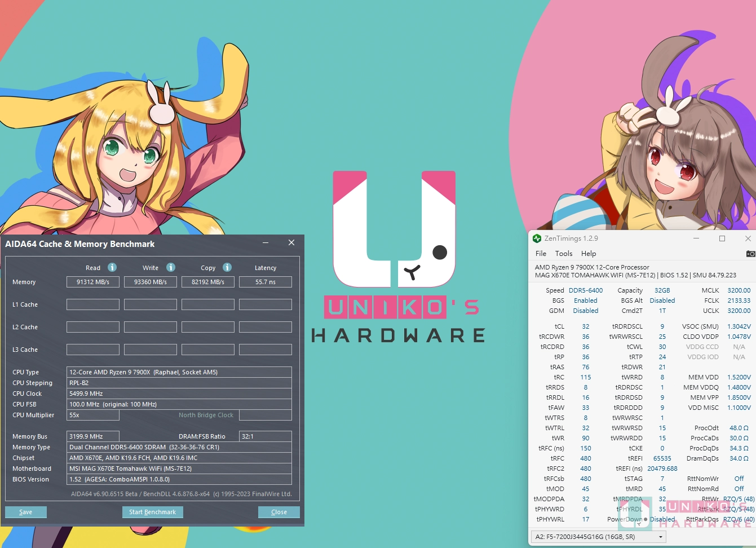Click the Motherboard MSI MAG X670E field

(x=179, y=469)
